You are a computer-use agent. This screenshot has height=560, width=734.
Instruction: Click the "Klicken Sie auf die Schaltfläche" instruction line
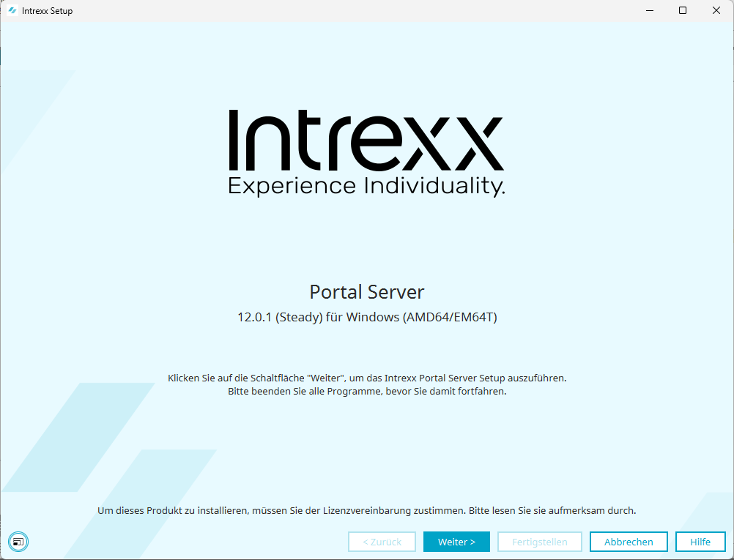(x=366, y=378)
